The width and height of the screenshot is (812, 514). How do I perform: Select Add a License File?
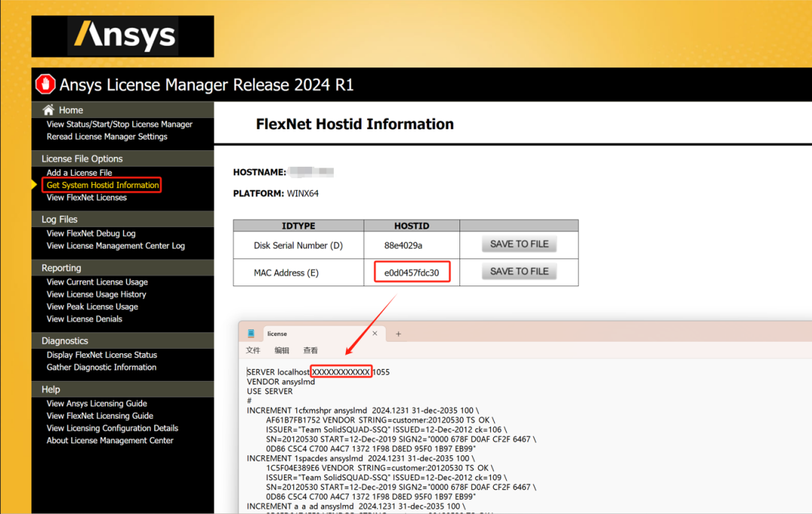79,173
